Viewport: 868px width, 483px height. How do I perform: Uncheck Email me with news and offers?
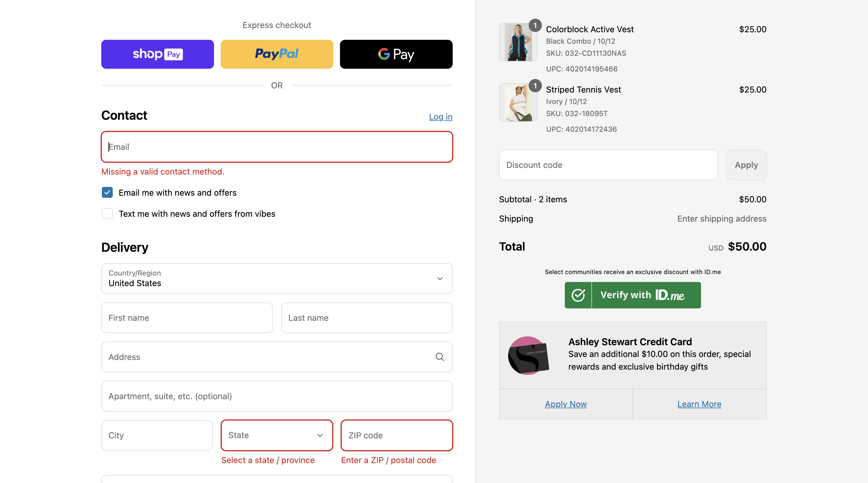(107, 192)
